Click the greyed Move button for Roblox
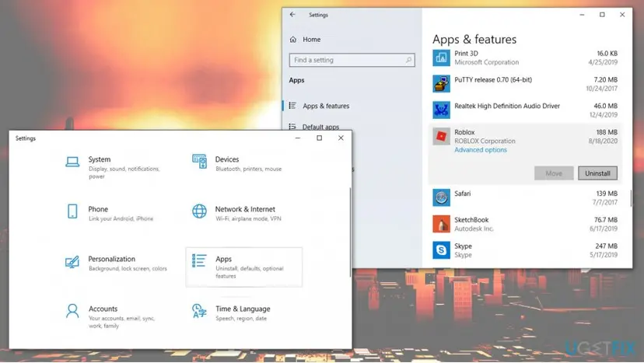The image size is (644, 363). (554, 173)
